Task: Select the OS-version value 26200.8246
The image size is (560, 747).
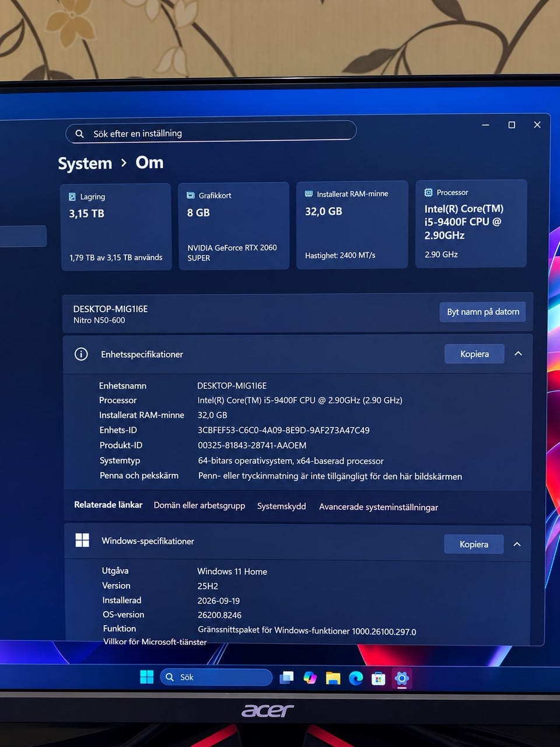Action: [219, 615]
